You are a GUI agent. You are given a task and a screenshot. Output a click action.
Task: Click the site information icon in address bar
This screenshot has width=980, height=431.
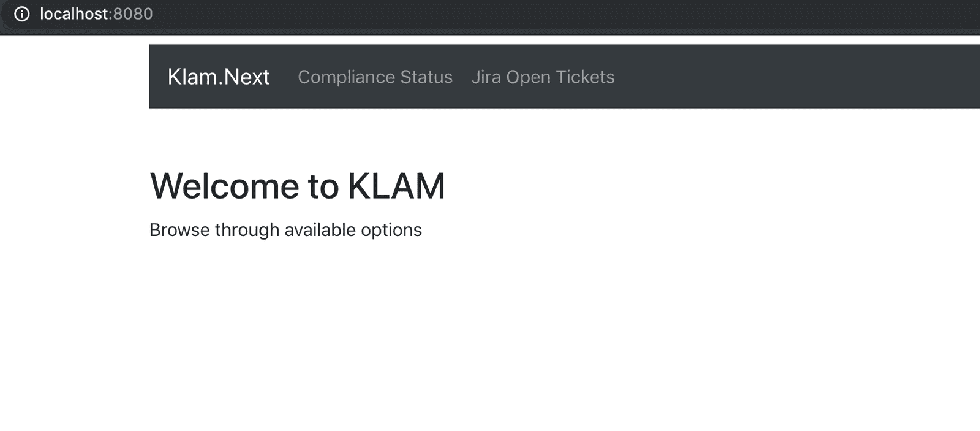(21, 13)
